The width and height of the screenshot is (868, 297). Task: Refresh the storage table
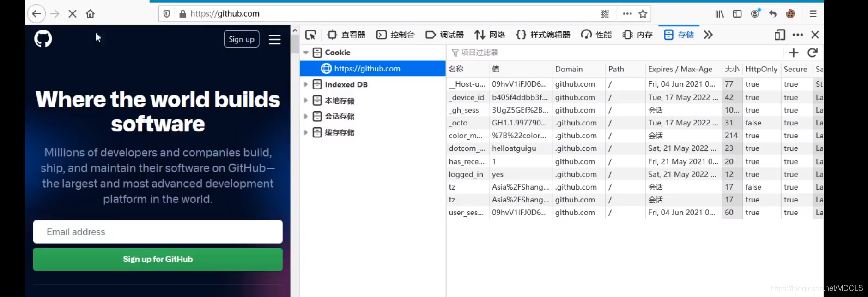[813, 53]
